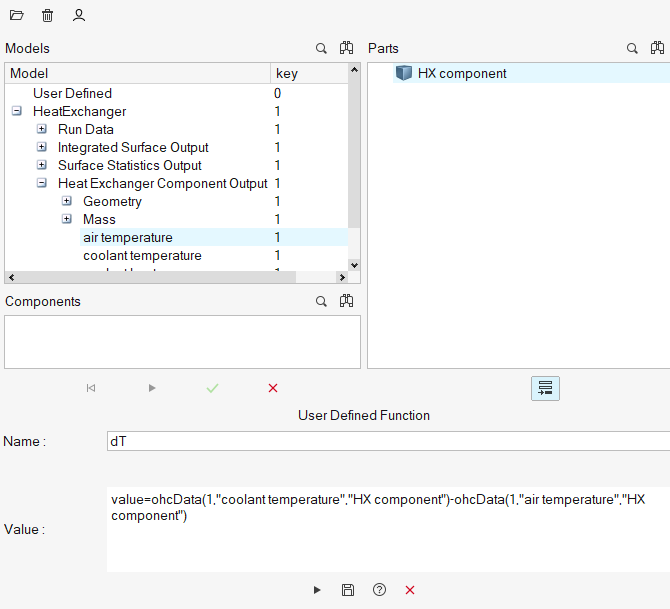Click the Name input field
The width and height of the screenshot is (670, 609).
point(388,441)
